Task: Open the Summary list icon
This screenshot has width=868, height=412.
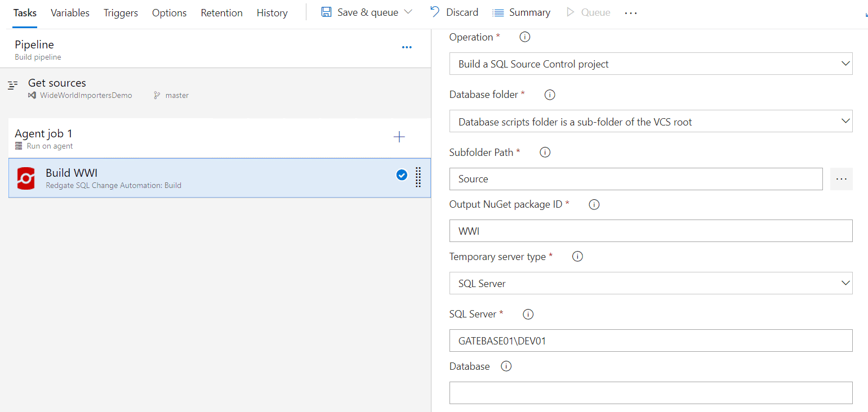Action: coord(498,12)
